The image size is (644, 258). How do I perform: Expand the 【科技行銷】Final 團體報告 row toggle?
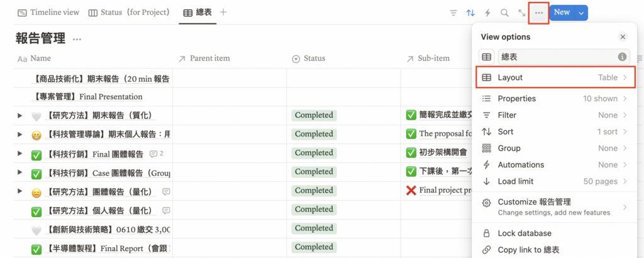pos(19,154)
